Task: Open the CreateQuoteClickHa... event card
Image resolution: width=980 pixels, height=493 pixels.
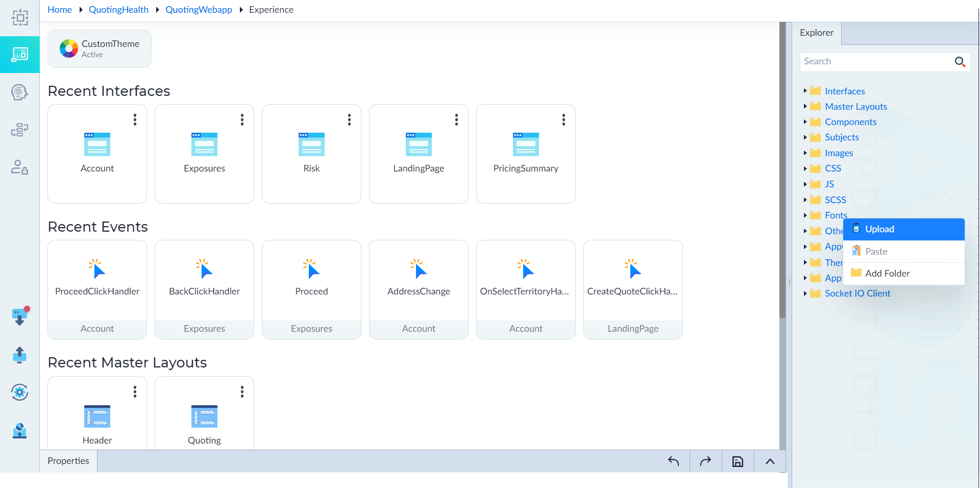Action: pyautogui.click(x=633, y=289)
